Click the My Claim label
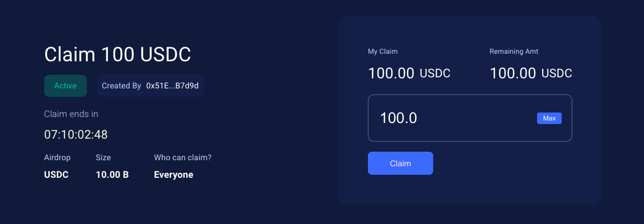The image size is (644, 224). click(383, 51)
